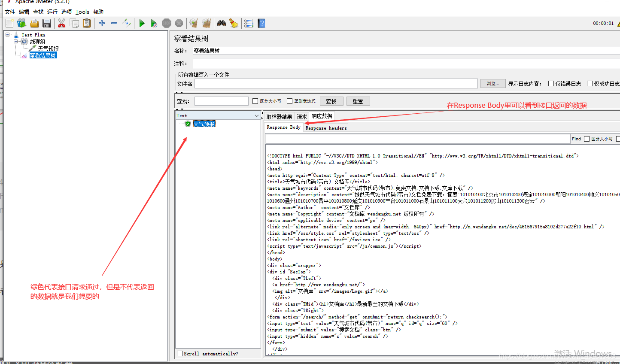Toggle 区分大小写 checkbox next to 查找 field
The width and height of the screenshot is (620, 364).
[255, 101]
